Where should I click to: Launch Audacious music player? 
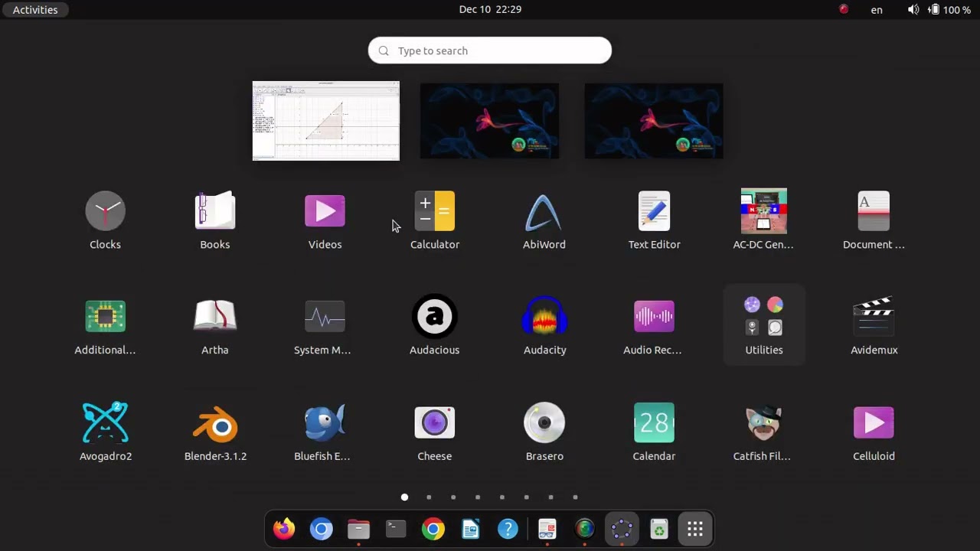(x=435, y=326)
